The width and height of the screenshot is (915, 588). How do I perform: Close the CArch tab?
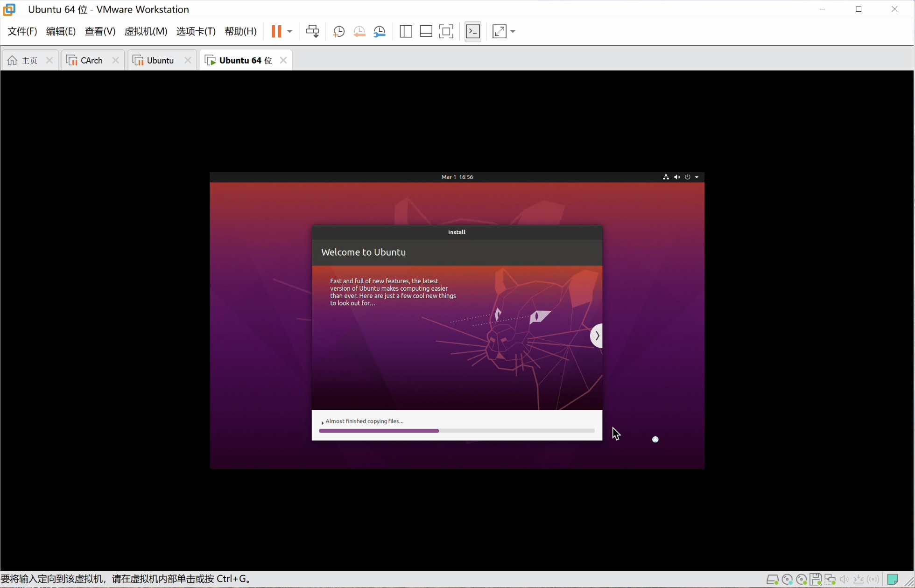[x=116, y=60]
